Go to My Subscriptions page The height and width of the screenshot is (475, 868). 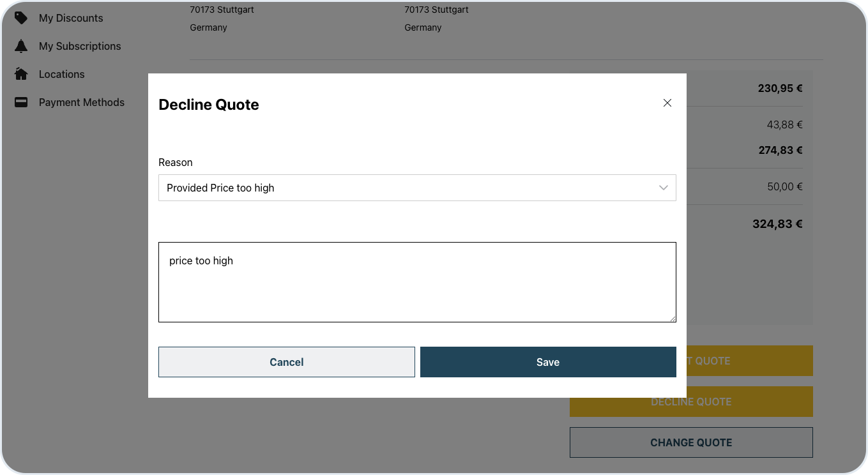pyautogui.click(x=79, y=46)
